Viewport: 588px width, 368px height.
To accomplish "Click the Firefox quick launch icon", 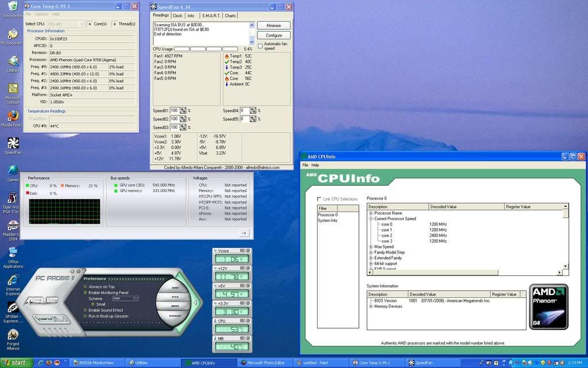I will pos(49,363).
